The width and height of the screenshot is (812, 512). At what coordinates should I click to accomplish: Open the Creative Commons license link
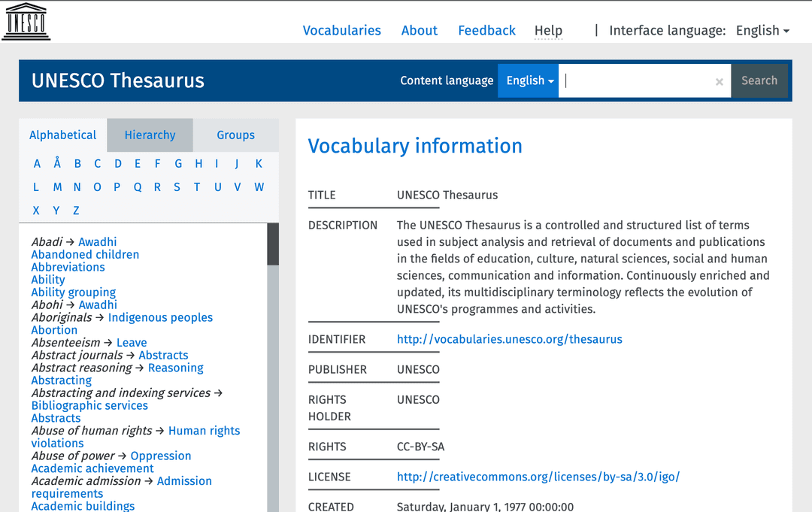(538, 477)
